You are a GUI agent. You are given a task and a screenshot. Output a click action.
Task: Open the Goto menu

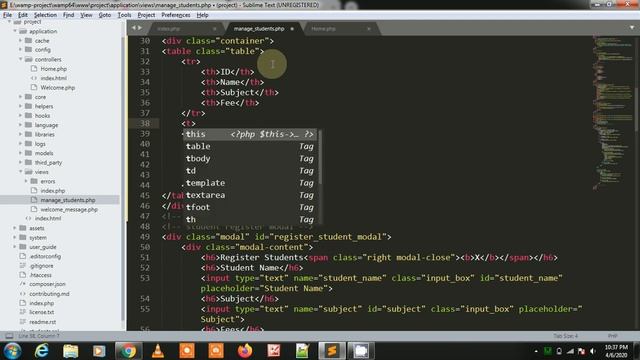(x=105, y=15)
